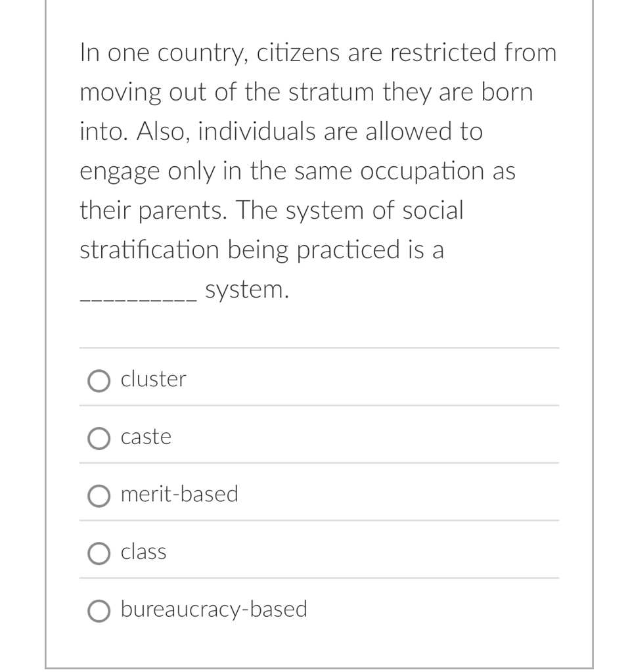Viewport: 630px width, 672px height.
Task: Click the "merit-based" answer label text
Action: tap(179, 494)
